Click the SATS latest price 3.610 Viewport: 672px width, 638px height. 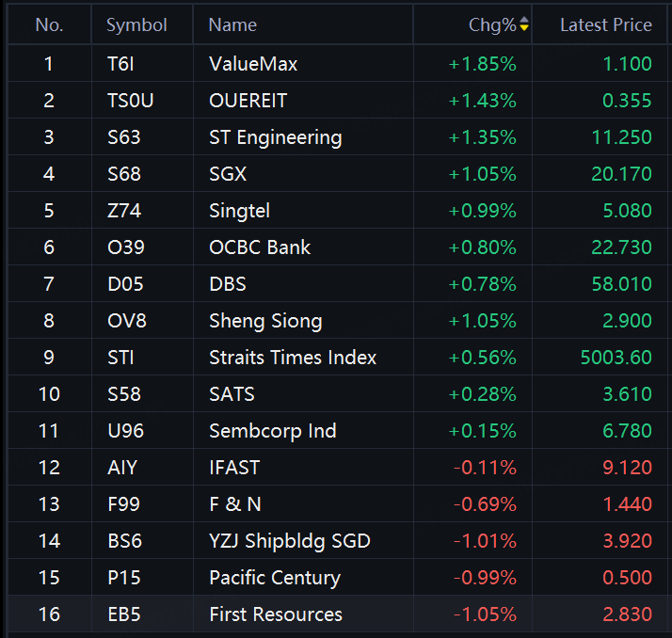pyautogui.click(x=627, y=394)
